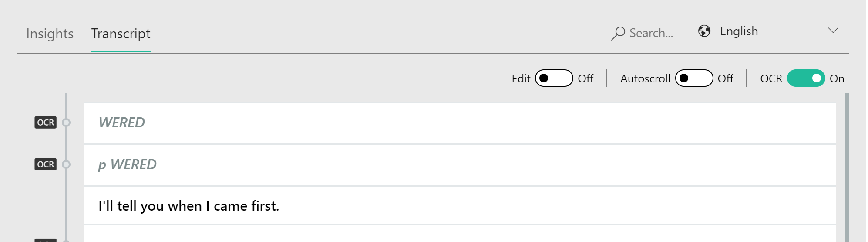The image size is (868, 242).
Task: Click the OCR badge beside p WERED
Action: click(46, 164)
